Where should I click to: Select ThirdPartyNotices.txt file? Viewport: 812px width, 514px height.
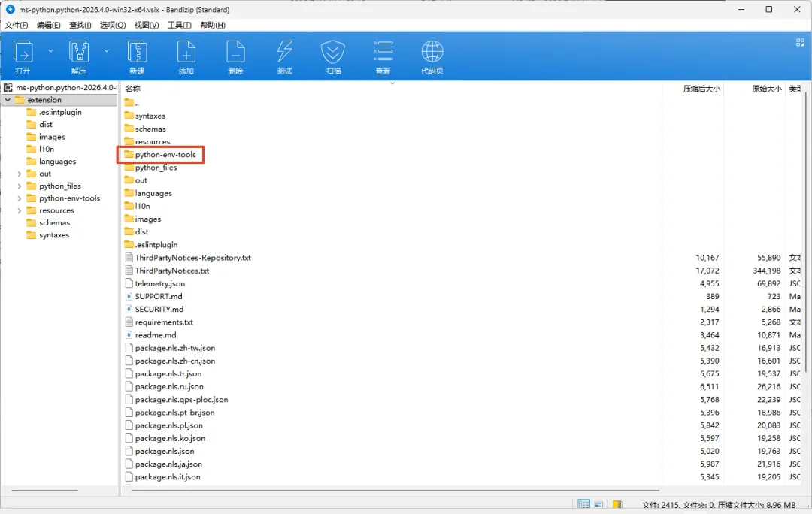pyautogui.click(x=167, y=271)
